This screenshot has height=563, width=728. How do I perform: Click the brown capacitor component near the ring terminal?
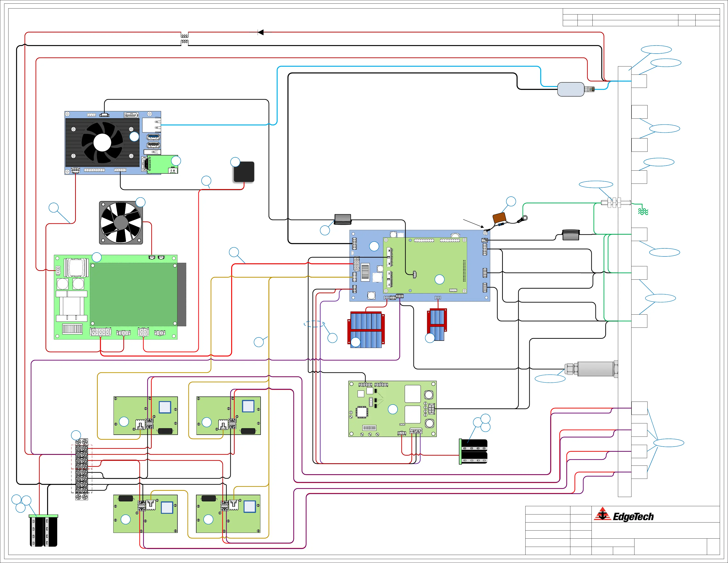[x=499, y=218]
